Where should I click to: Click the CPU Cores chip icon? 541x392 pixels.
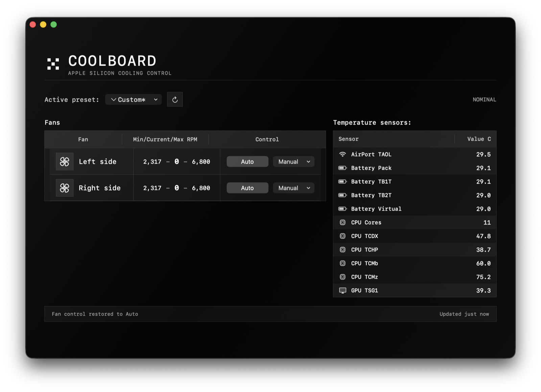pos(343,222)
